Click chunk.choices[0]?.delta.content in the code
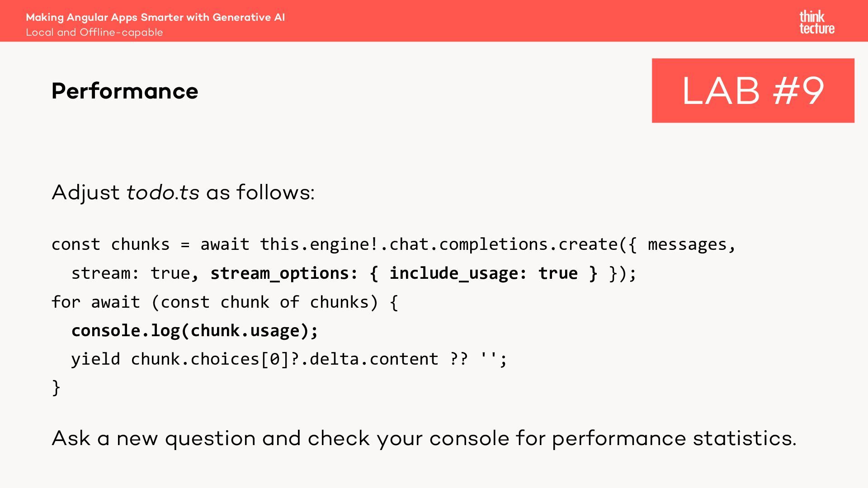This screenshot has width=868, height=488. (284, 359)
